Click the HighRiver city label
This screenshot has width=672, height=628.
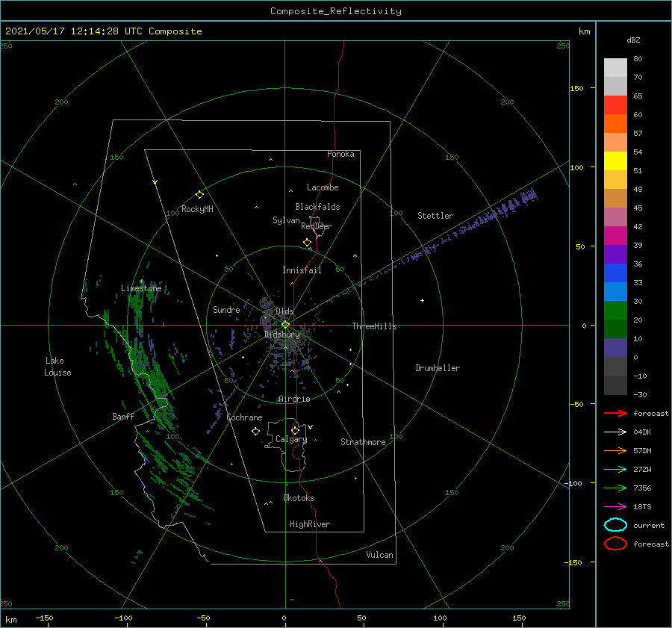[x=309, y=524]
